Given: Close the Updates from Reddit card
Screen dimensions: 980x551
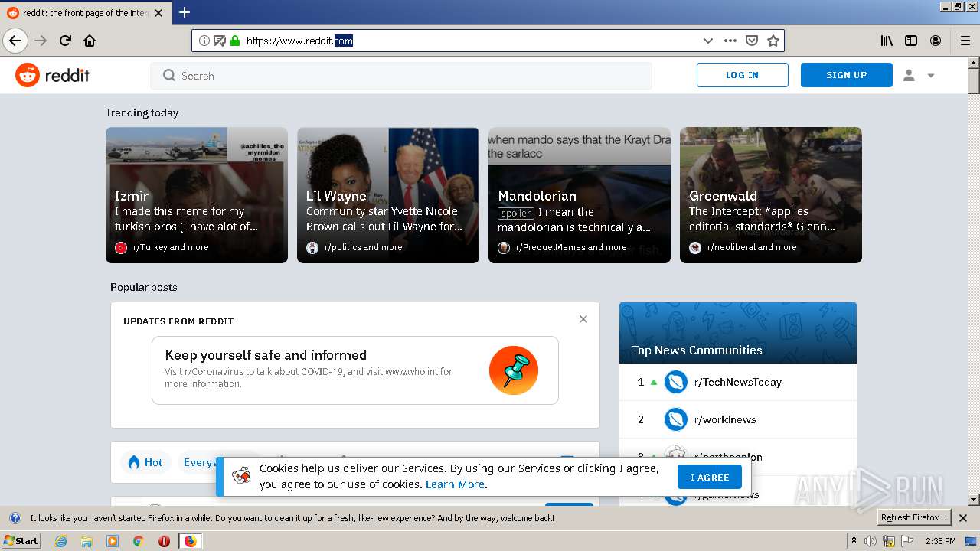Looking at the screenshot, I should click(583, 319).
